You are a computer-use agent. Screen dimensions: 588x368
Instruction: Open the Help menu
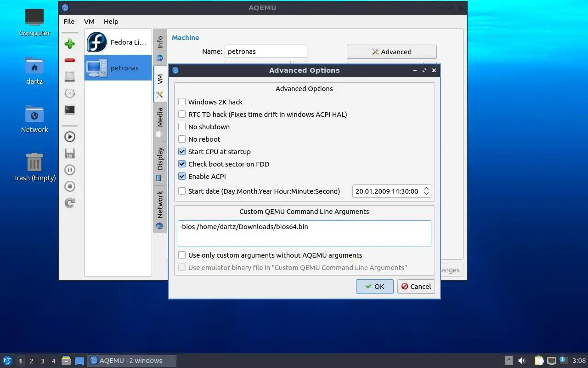pos(111,21)
